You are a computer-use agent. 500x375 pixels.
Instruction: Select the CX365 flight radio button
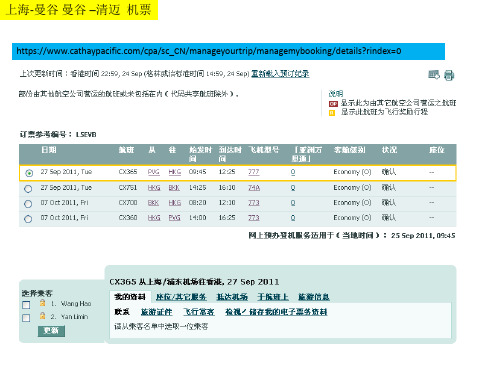tap(29, 173)
